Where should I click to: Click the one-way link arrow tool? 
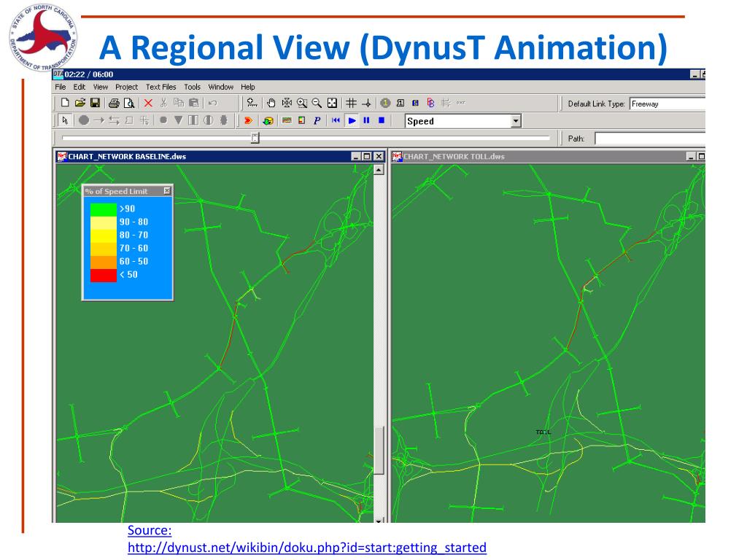pos(98,120)
